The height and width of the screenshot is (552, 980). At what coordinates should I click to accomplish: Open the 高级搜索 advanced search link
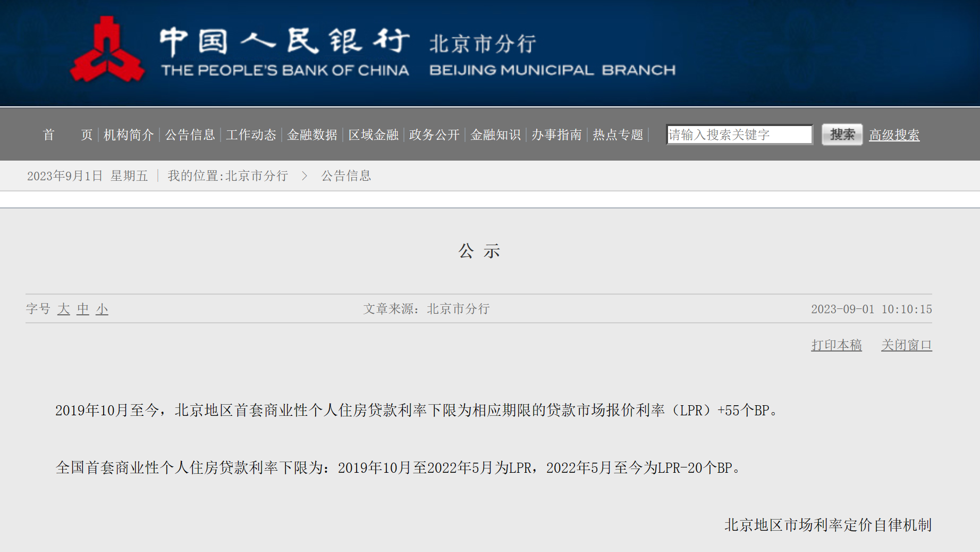coord(894,135)
